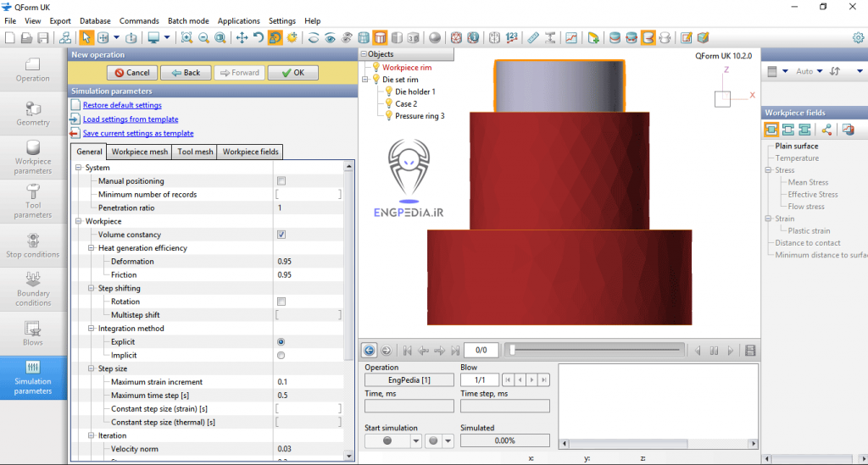Click the graph chart toolbar icon
This screenshot has height=465, width=868.
572,37
